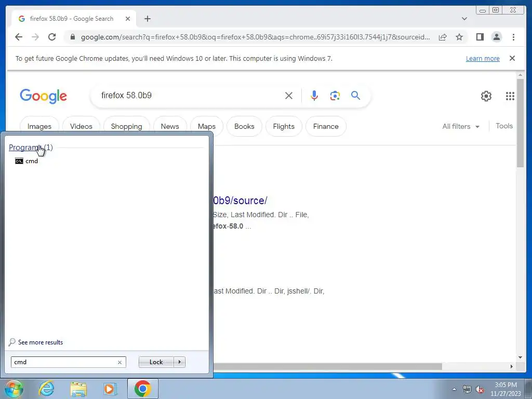Close the firefox 58.0b9 Google Search tab
This screenshot has width=532, height=399.
pos(128,19)
